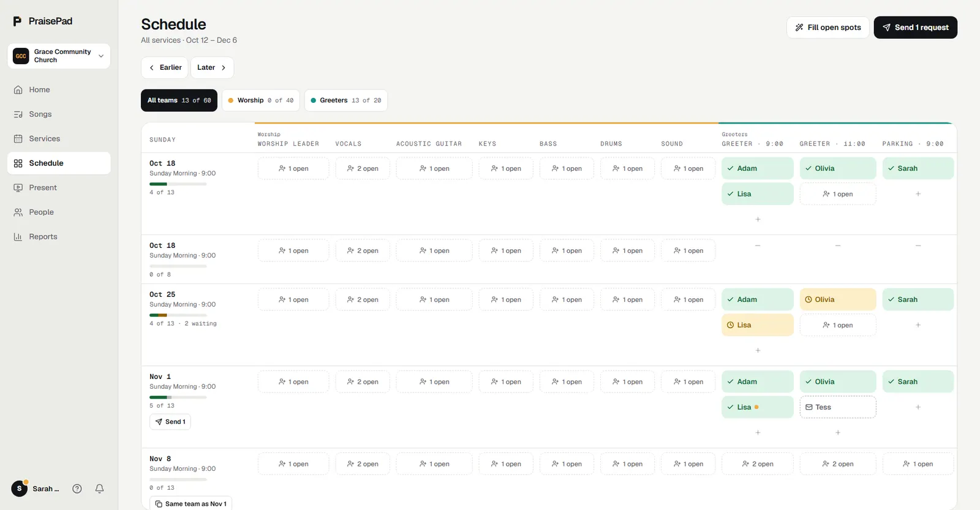Open Nov 8 Parking 1 open slot

[918, 464]
